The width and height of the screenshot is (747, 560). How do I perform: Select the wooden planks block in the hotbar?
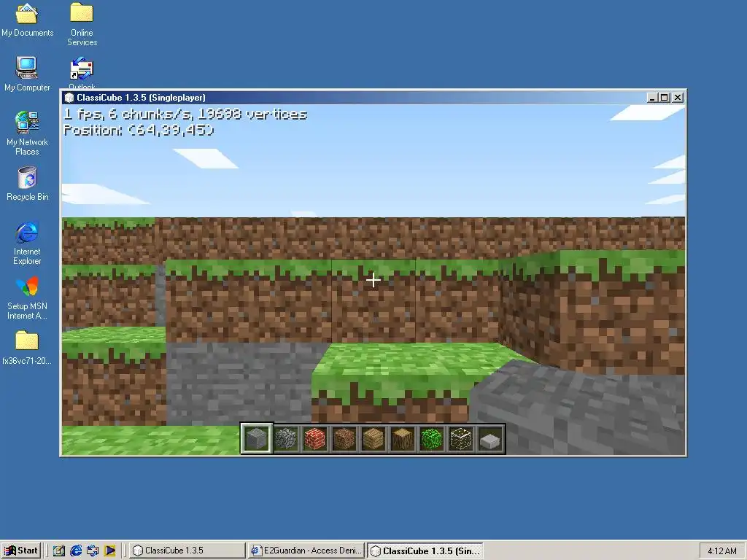tap(373, 438)
